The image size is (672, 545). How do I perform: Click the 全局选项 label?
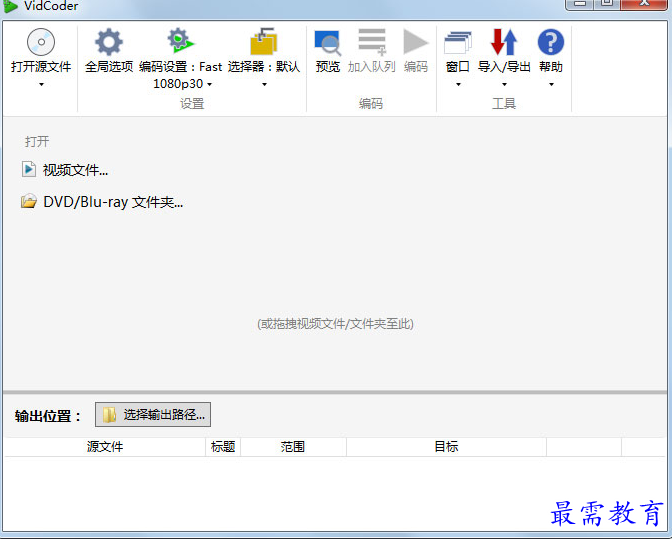tap(109, 67)
